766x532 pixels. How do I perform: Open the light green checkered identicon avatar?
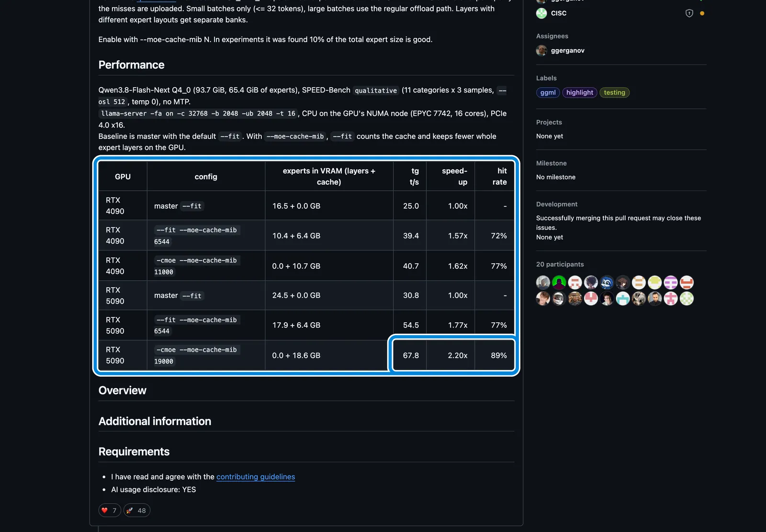(x=687, y=299)
